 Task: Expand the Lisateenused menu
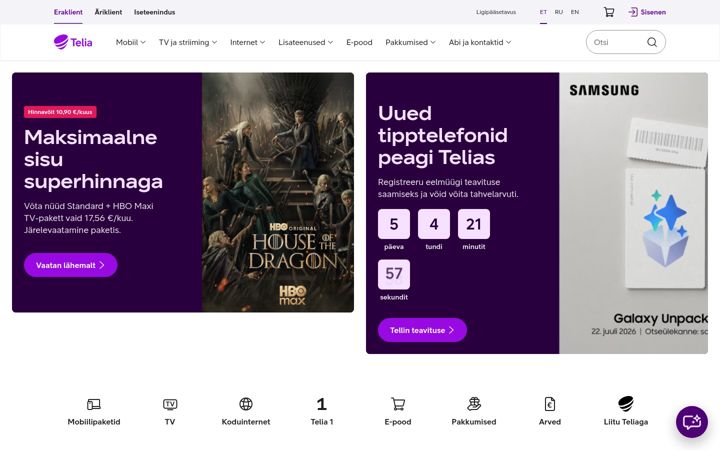(305, 42)
